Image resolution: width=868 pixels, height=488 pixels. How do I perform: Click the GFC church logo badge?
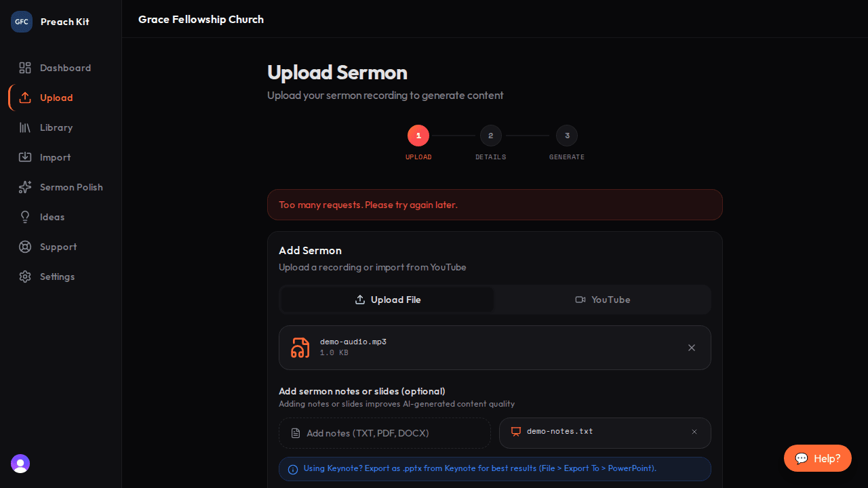pyautogui.click(x=22, y=22)
